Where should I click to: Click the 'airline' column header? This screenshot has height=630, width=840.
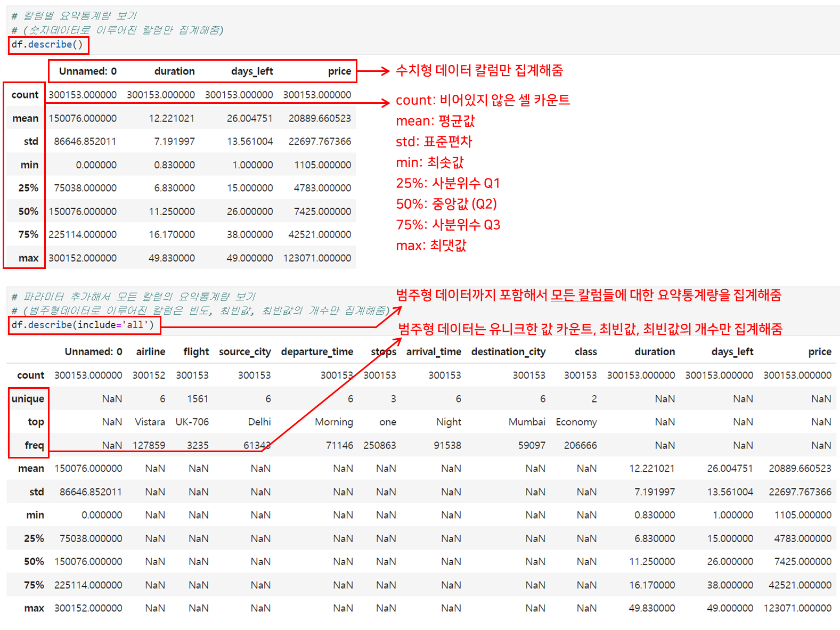[150, 352]
